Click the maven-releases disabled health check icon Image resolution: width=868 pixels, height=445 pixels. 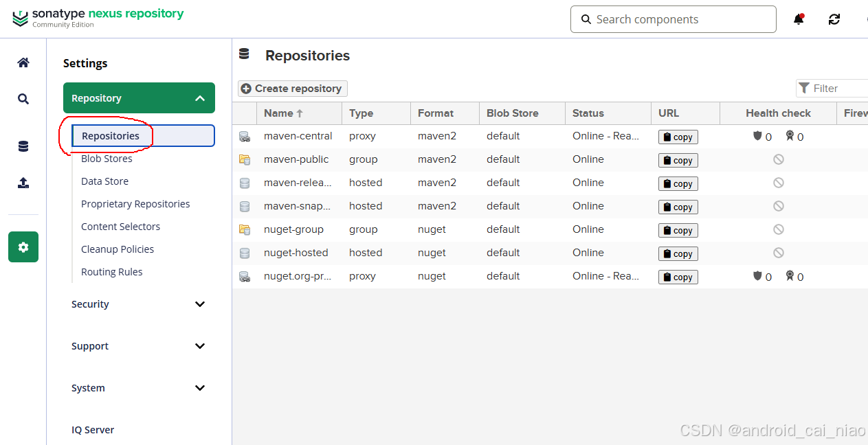pos(779,183)
